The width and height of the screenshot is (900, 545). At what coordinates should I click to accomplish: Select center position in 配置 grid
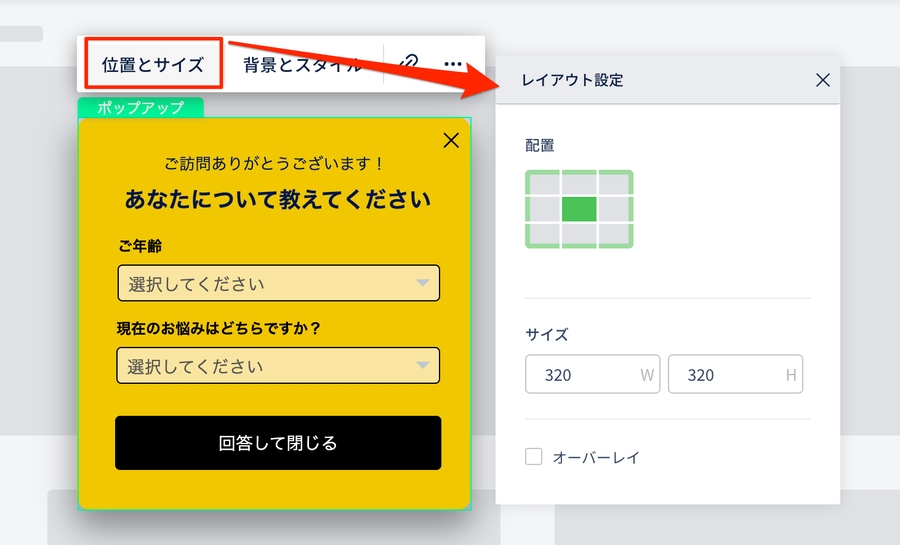579,209
